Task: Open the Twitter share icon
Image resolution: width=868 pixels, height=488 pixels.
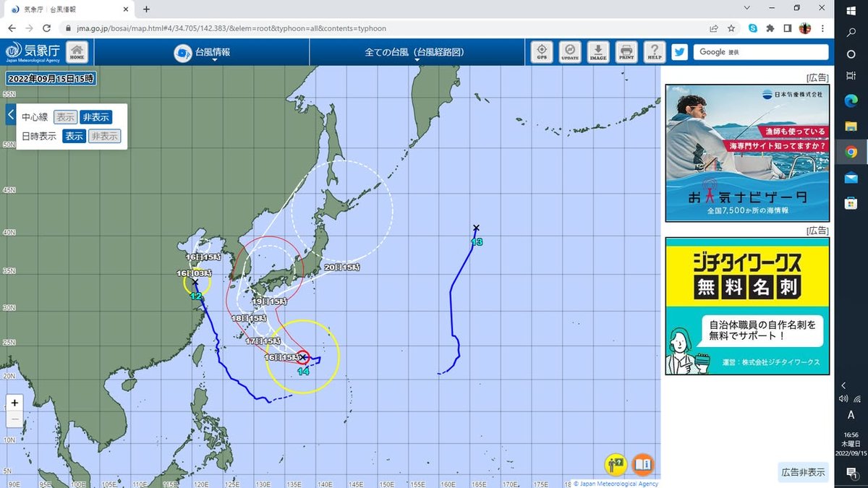Action: [x=679, y=52]
